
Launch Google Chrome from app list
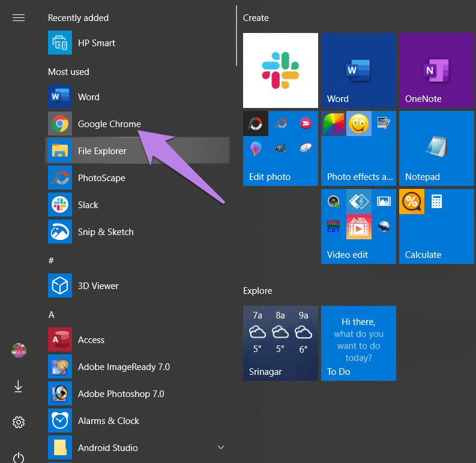(137, 124)
